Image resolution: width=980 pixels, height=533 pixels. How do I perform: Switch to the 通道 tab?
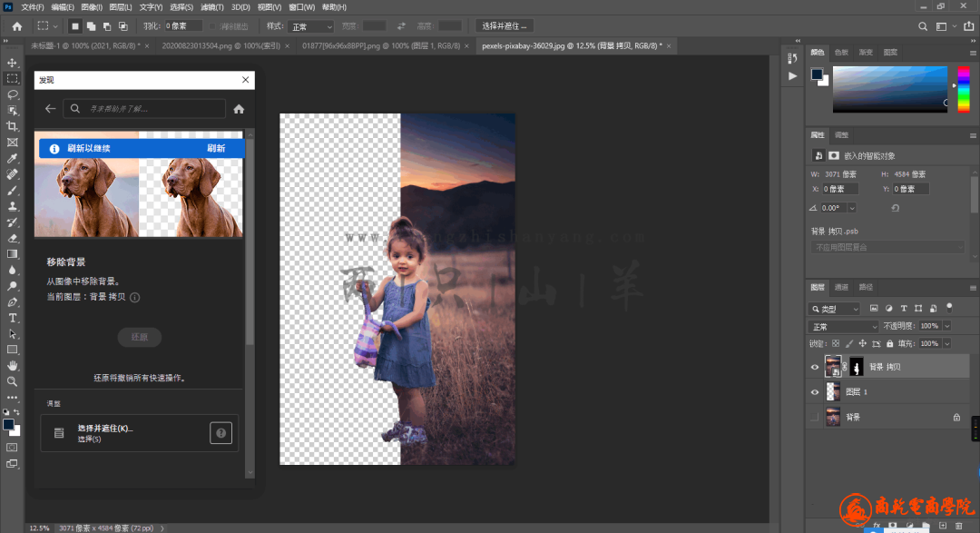[842, 287]
